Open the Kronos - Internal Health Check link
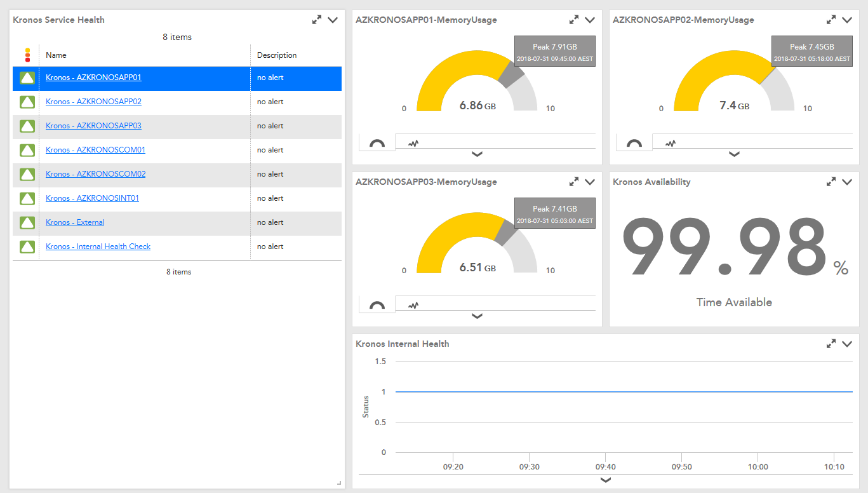Image resolution: width=868 pixels, height=493 pixels. [98, 246]
